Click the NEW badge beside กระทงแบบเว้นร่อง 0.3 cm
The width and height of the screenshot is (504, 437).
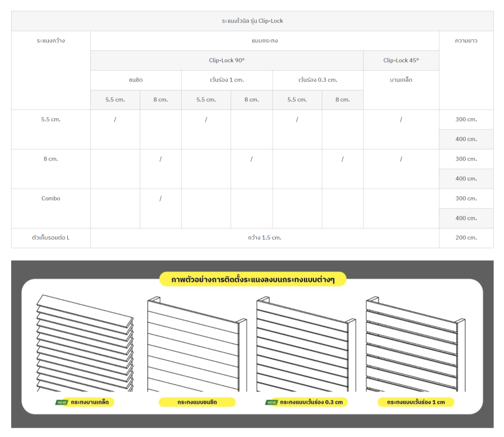[271, 402]
